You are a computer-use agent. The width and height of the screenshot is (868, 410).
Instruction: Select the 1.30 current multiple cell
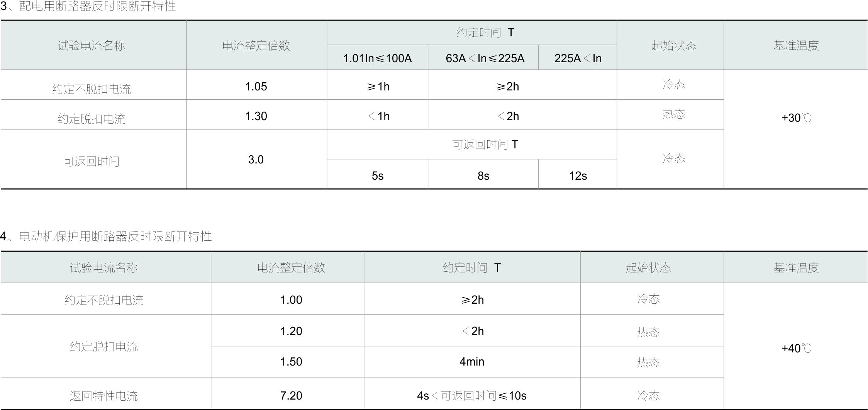pyautogui.click(x=256, y=116)
